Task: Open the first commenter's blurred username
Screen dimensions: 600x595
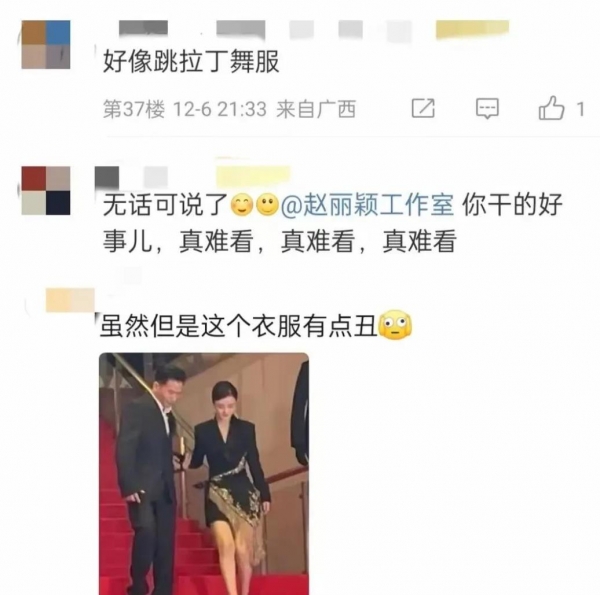Action: pos(265,30)
